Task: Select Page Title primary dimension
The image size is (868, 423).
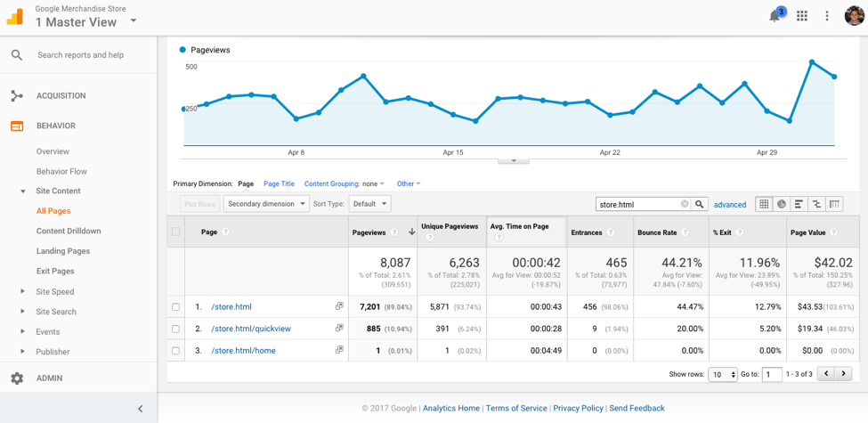Action: pos(279,184)
